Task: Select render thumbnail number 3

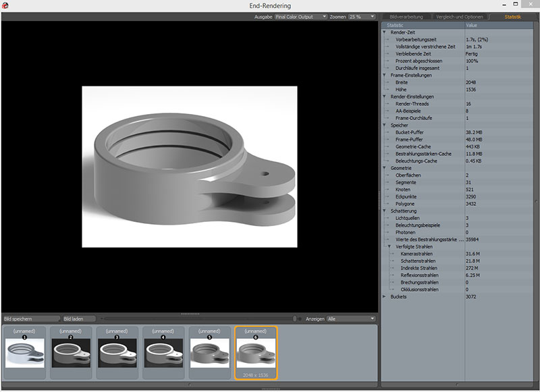Action: pyautogui.click(x=117, y=353)
